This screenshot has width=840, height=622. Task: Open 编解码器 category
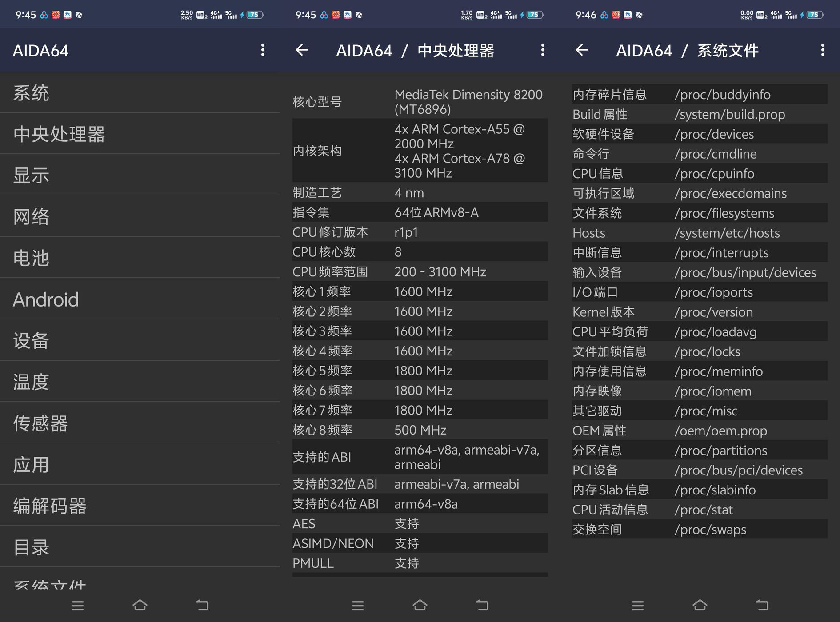[x=140, y=506]
